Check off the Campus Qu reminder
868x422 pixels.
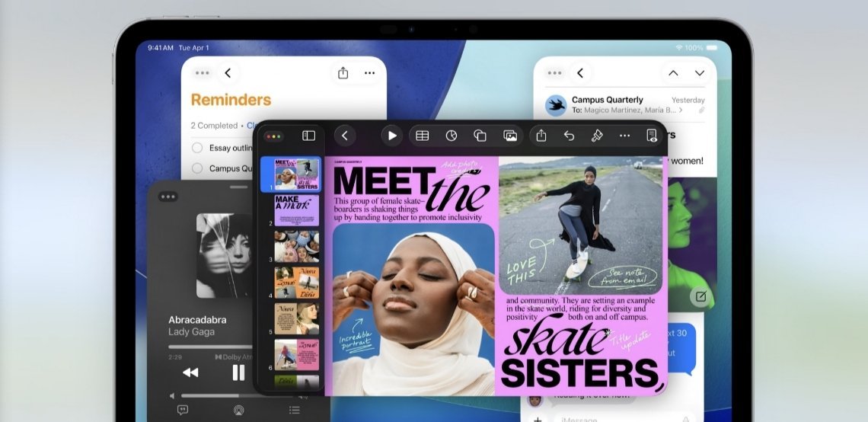197,168
